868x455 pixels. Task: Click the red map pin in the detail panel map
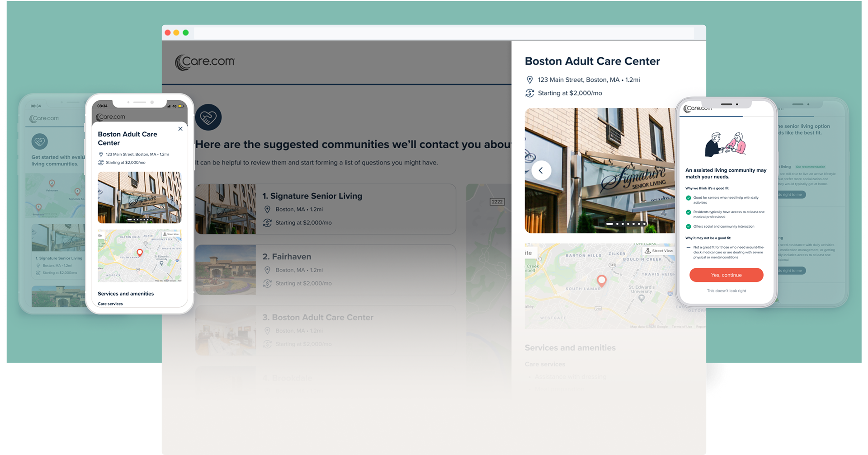pos(601,281)
